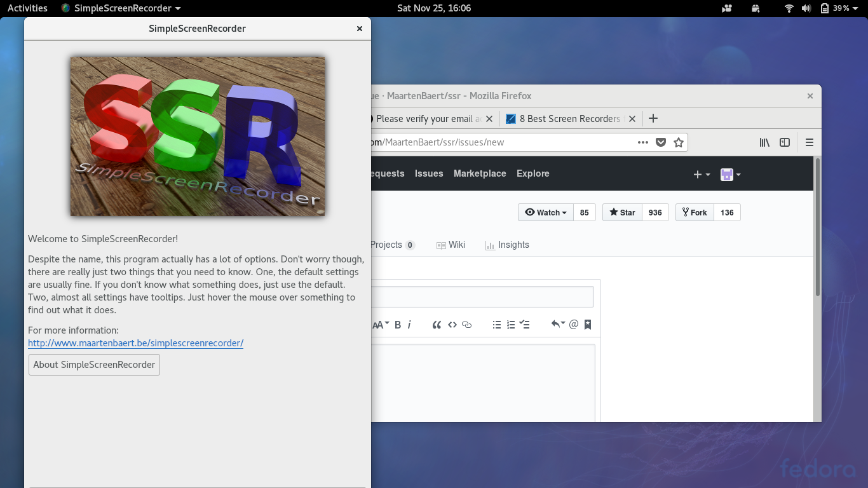Add an unordered list to the comment
Viewport: 868px width, 488px height.
pos(496,324)
